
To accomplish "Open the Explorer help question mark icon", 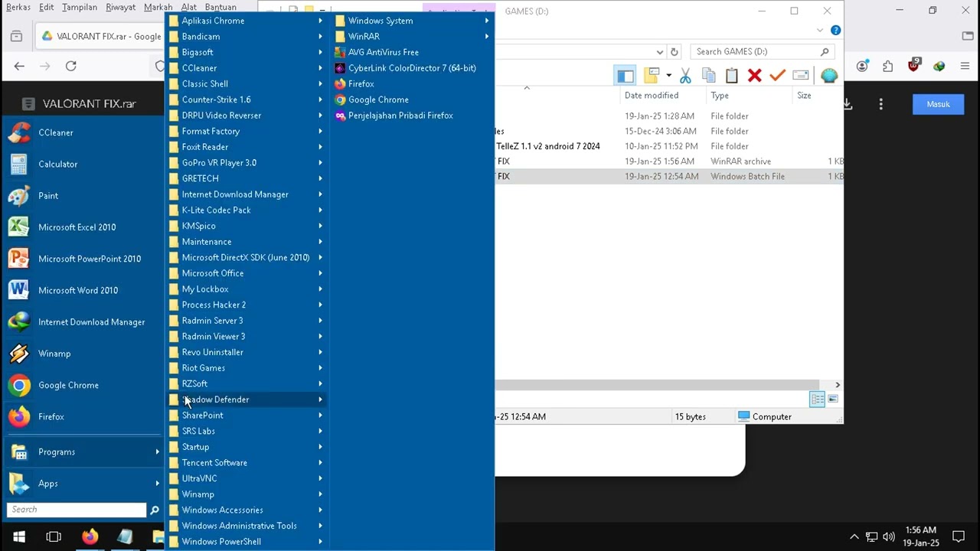I will [x=835, y=31].
